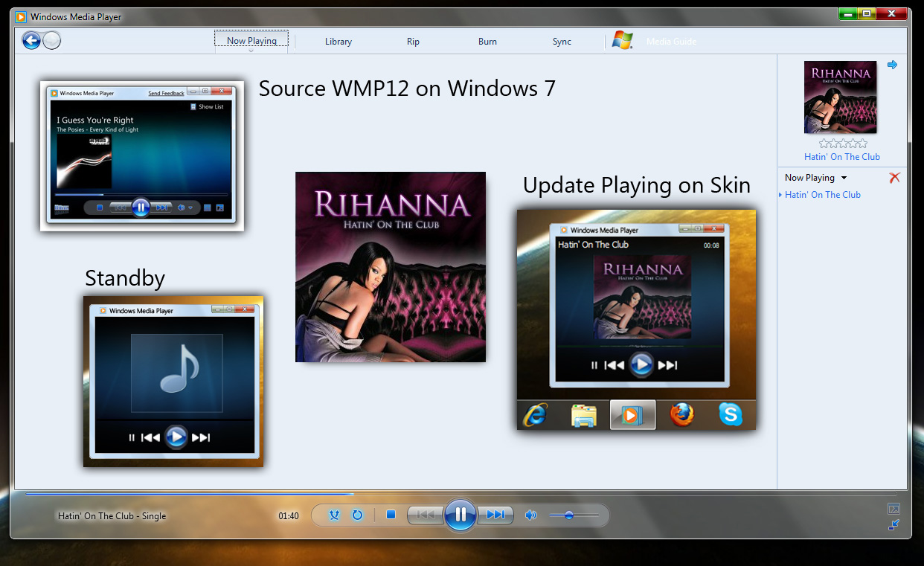Open volume dropdown arrow in WMP12 source window
The image size is (924, 566).
(x=191, y=208)
